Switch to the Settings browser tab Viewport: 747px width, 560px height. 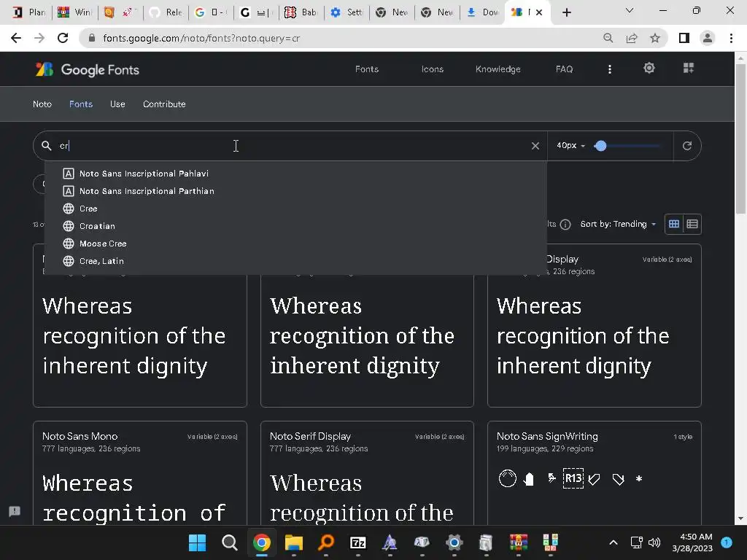coord(347,12)
